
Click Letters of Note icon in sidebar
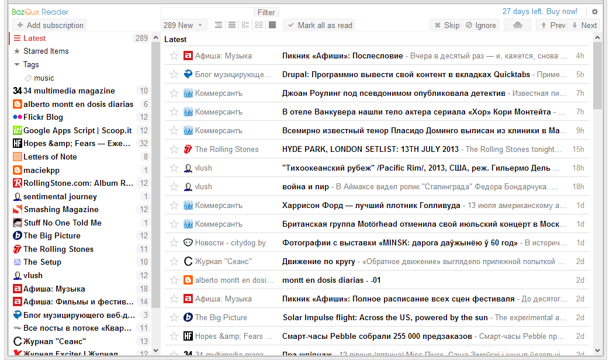[17, 157]
